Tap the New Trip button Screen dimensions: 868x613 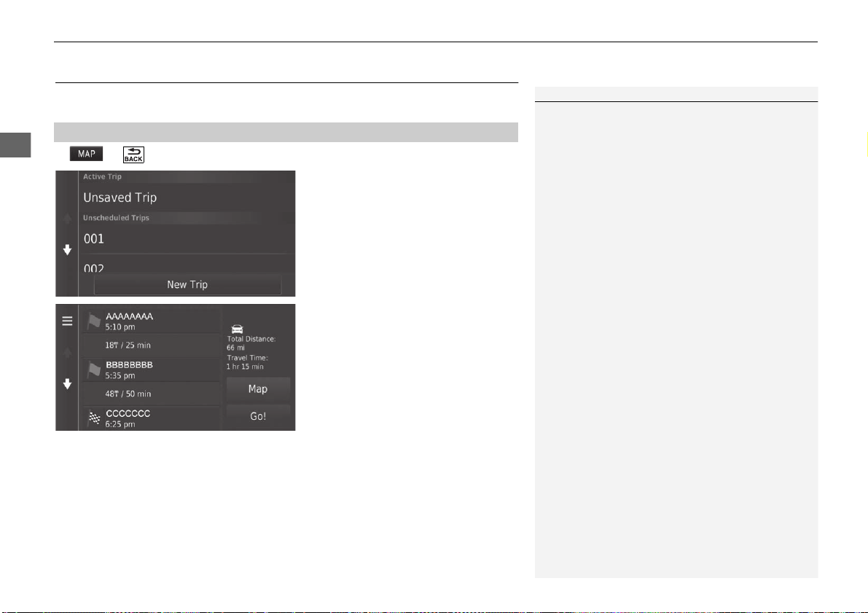(x=187, y=284)
